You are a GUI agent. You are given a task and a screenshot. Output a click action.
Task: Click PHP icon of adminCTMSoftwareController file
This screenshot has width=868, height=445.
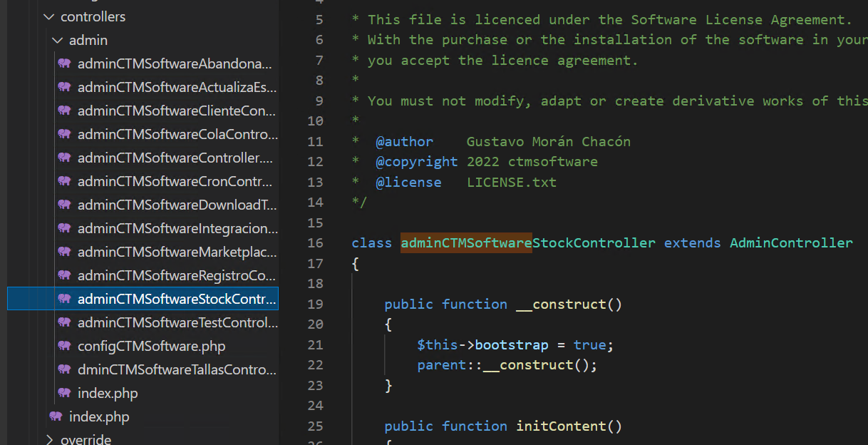pyautogui.click(x=65, y=158)
